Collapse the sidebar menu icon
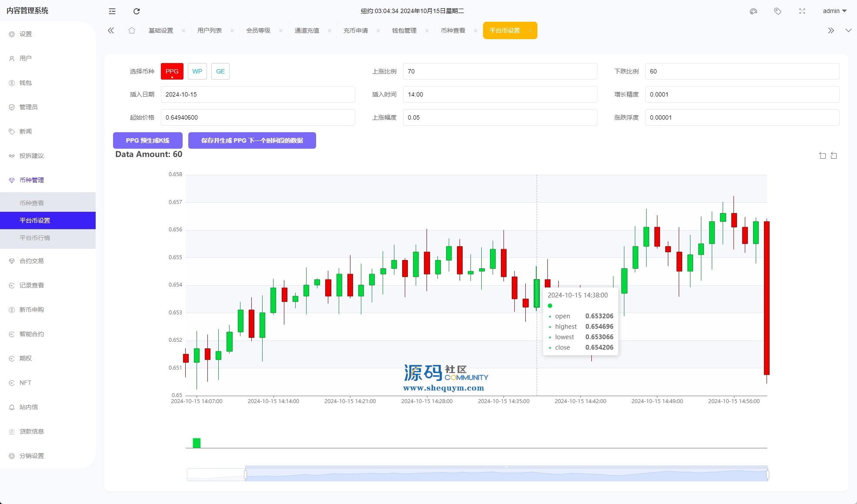Viewport: 857px width, 504px height. click(x=112, y=11)
